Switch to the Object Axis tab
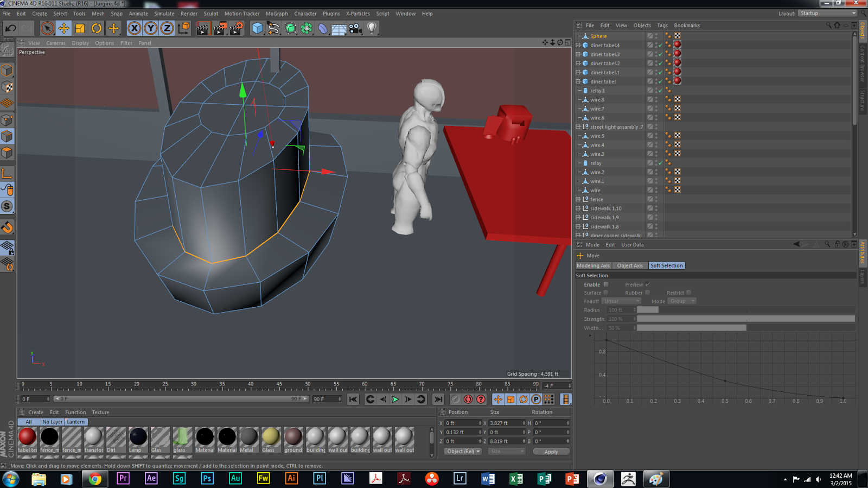 pyautogui.click(x=629, y=265)
